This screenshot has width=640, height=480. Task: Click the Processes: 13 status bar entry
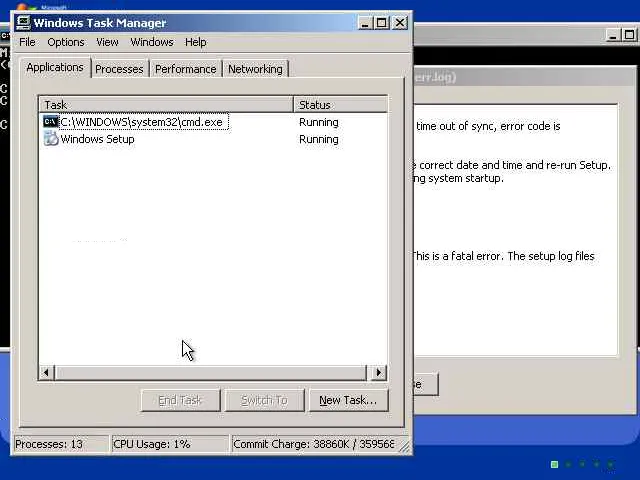pyautogui.click(x=60, y=444)
